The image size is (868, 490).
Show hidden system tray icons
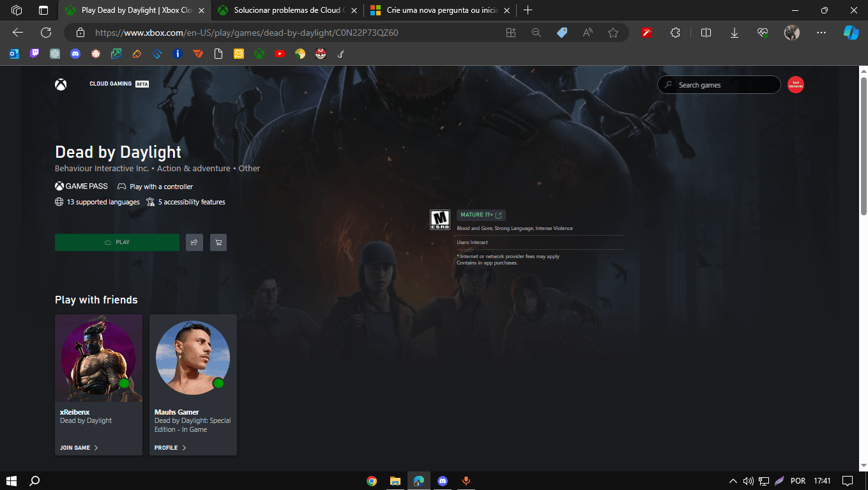pos(733,480)
